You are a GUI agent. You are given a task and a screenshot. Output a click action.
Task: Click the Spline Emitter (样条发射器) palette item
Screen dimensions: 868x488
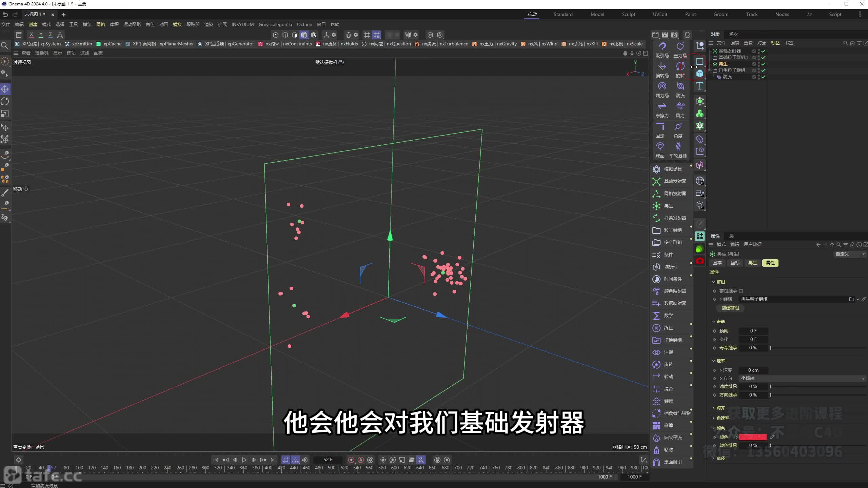(671, 218)
